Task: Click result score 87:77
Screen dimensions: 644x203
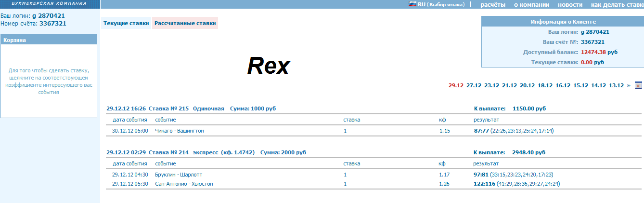Action: tap(481, 131)
